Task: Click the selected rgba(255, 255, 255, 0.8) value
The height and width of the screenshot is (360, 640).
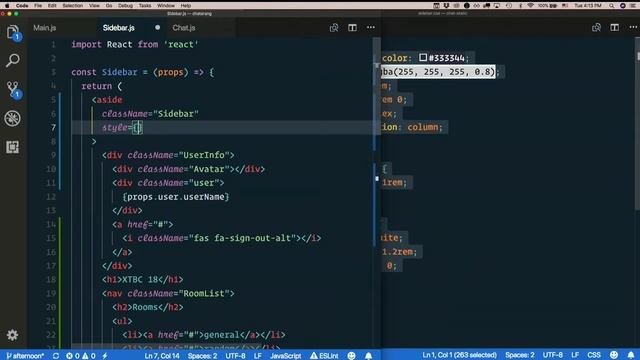Action: [438, 72]
